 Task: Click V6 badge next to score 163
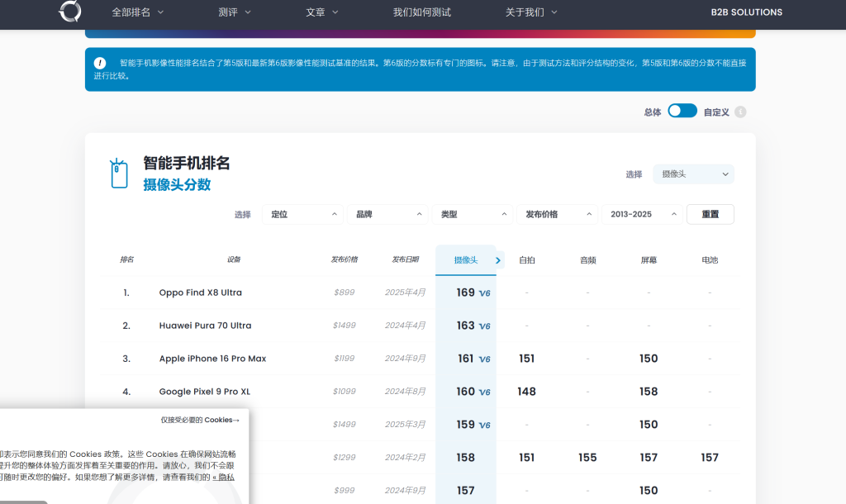point(484,326)
